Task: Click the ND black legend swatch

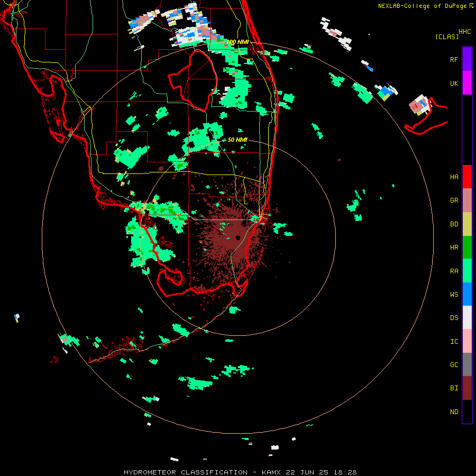Action: [x=467, y=411]
